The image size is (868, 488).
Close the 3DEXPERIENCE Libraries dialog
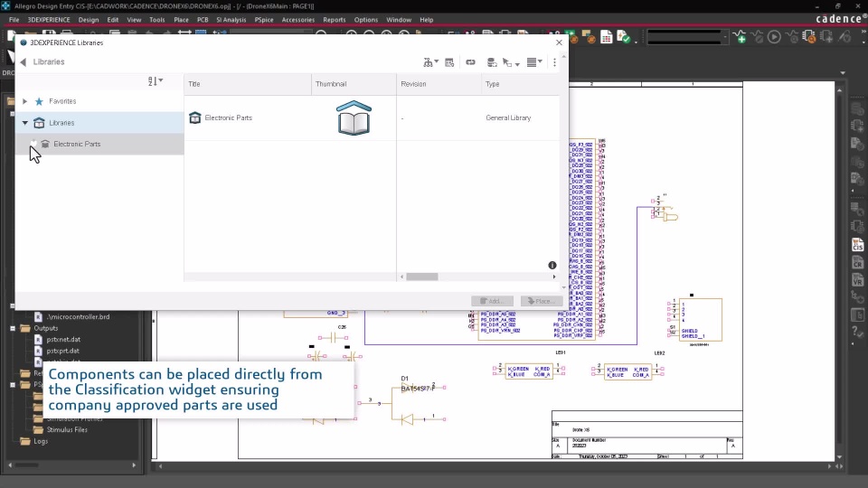559,42
